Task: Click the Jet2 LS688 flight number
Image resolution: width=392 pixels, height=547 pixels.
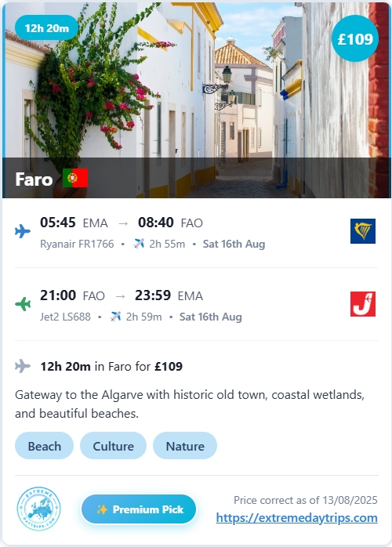Action: point(65,317)
